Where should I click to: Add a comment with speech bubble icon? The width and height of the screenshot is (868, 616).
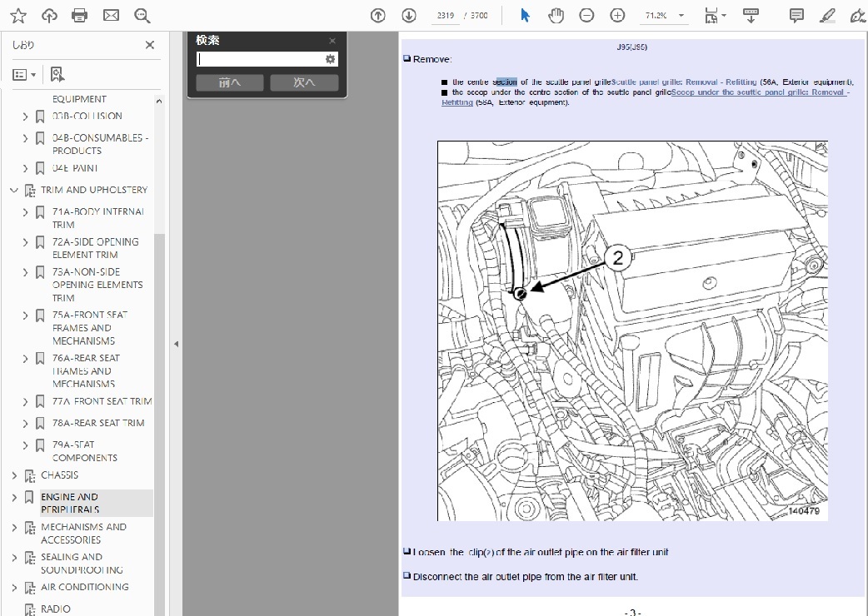(x=796, y=16)
